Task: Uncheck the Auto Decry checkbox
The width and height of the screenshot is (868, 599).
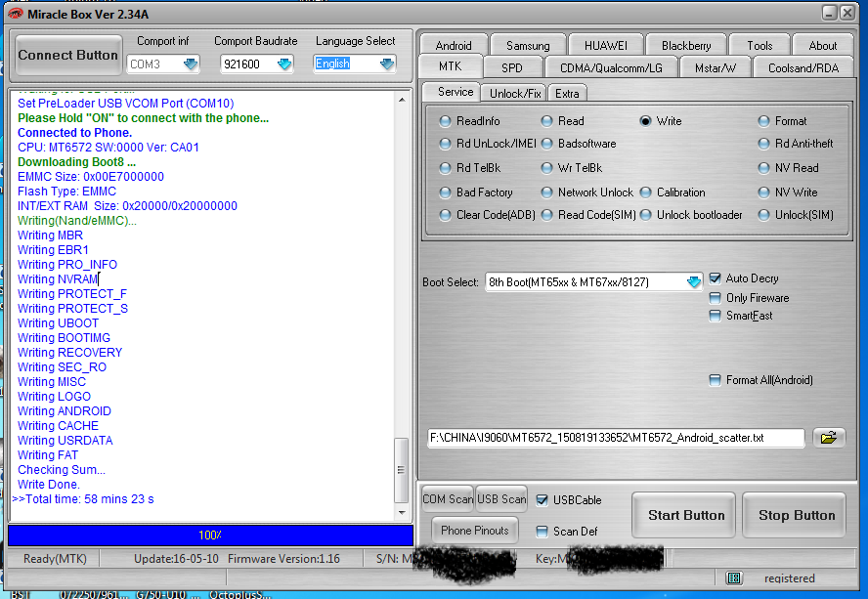Action: point(716,278)
